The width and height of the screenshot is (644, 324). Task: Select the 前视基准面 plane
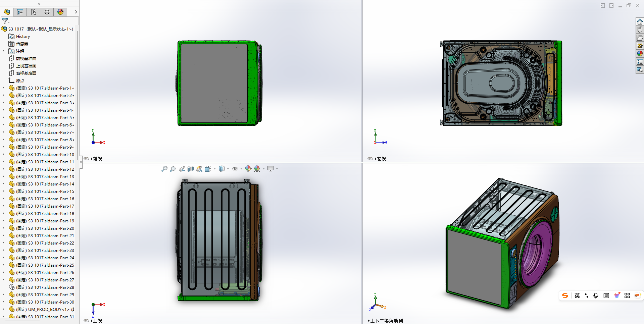pyautogui.click(x=22, y=58)
